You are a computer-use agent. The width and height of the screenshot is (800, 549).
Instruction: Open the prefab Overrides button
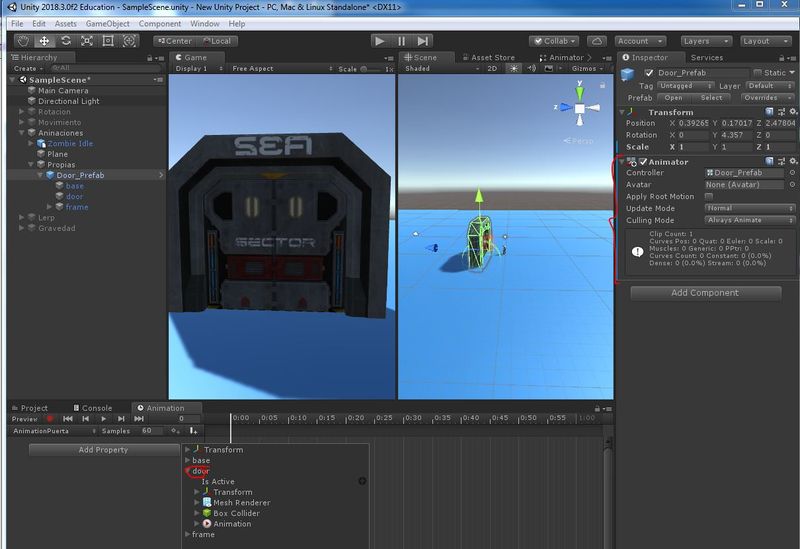pos(767,97)
